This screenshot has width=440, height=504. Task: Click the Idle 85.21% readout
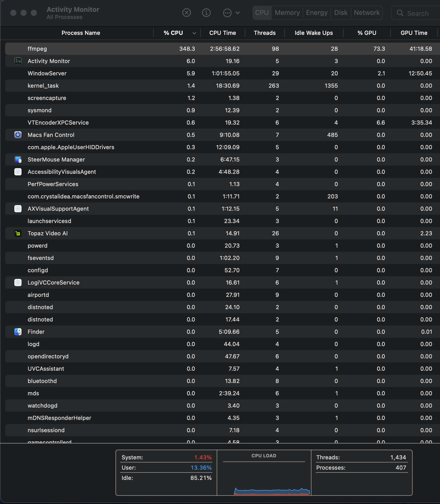pos(201,478)
